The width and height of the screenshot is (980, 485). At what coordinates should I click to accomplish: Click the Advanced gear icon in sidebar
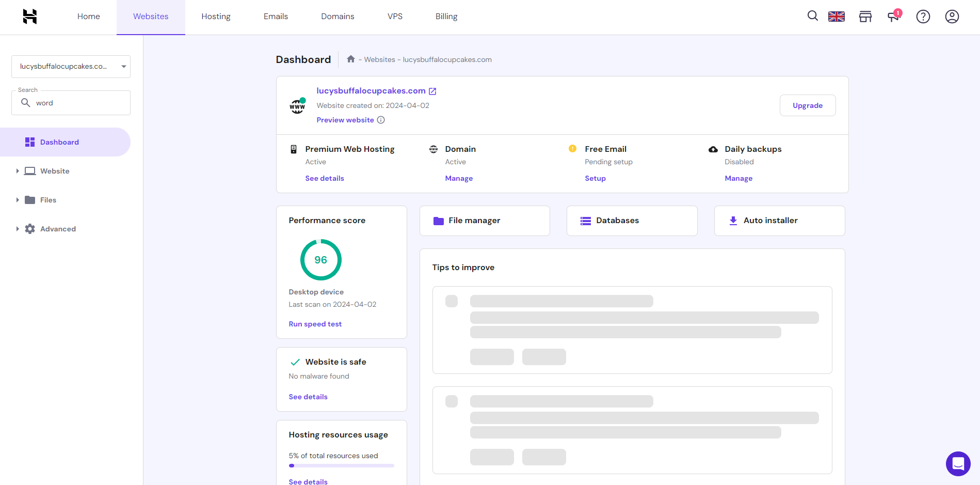click(30, 229)
